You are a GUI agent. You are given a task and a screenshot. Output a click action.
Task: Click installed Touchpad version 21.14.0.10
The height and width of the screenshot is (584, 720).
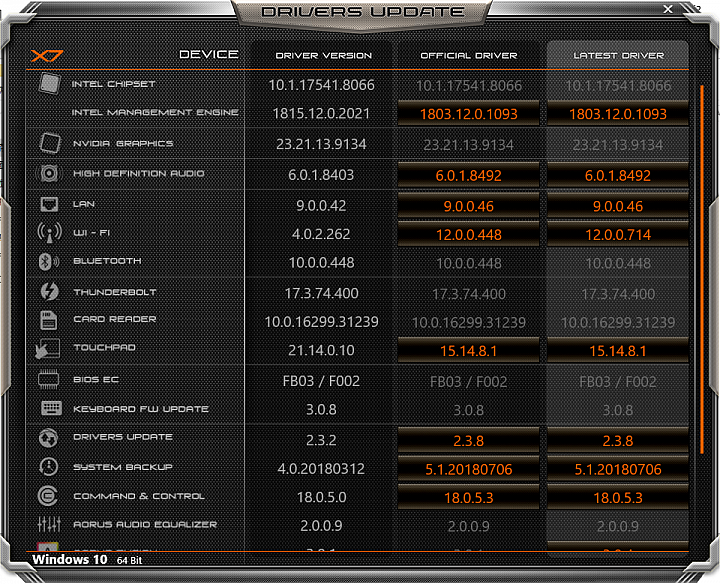[x=321, y=350]
